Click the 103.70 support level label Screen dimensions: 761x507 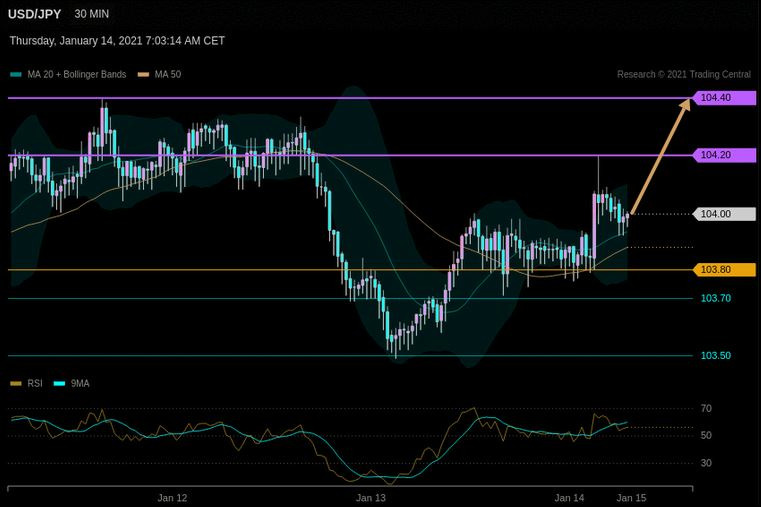716,298
